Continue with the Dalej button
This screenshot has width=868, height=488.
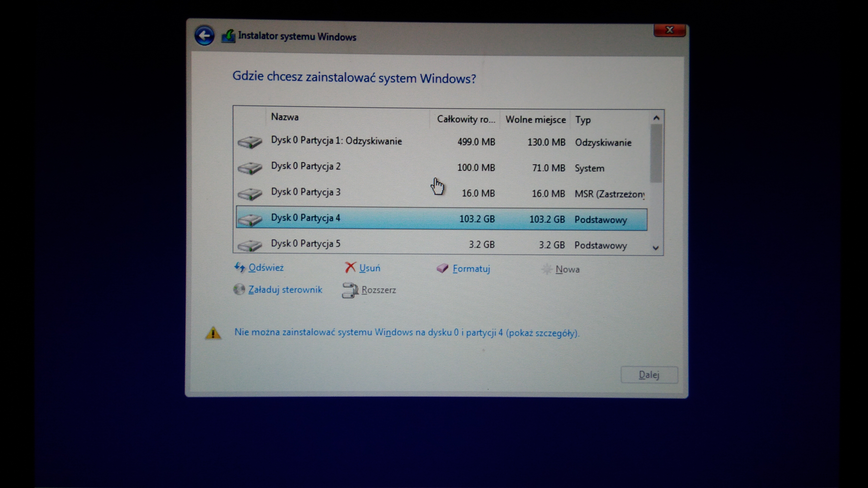(649, 375)
